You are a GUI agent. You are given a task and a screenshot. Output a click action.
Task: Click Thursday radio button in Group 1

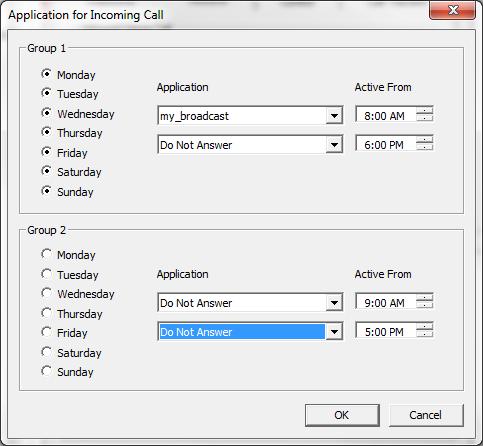tap(47, 132)
